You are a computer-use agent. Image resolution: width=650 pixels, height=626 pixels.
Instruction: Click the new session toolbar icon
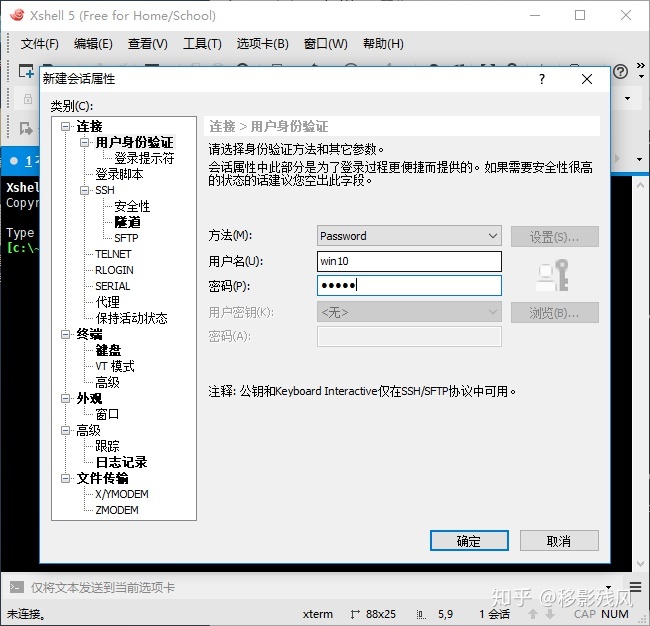(26, 71)
